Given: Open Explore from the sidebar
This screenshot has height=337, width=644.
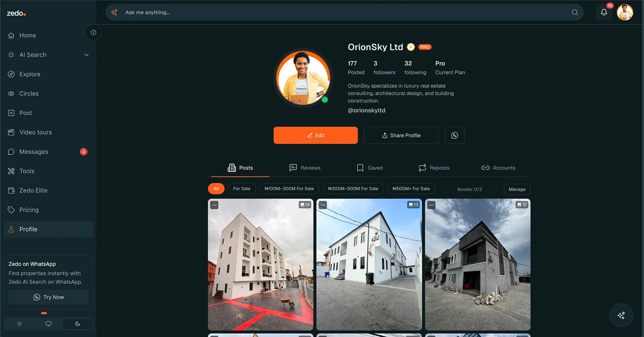Looking at the screenshot, I should tap(49, 74).
